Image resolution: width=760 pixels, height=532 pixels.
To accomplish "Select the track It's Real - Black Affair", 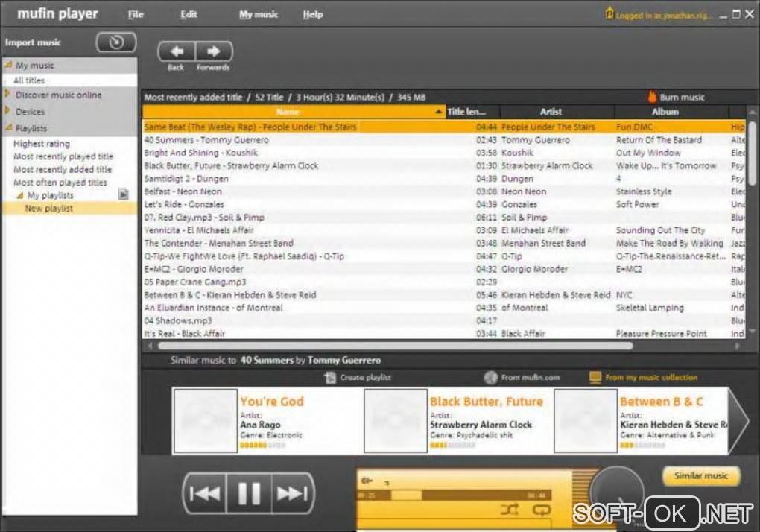I will [184, 333].
